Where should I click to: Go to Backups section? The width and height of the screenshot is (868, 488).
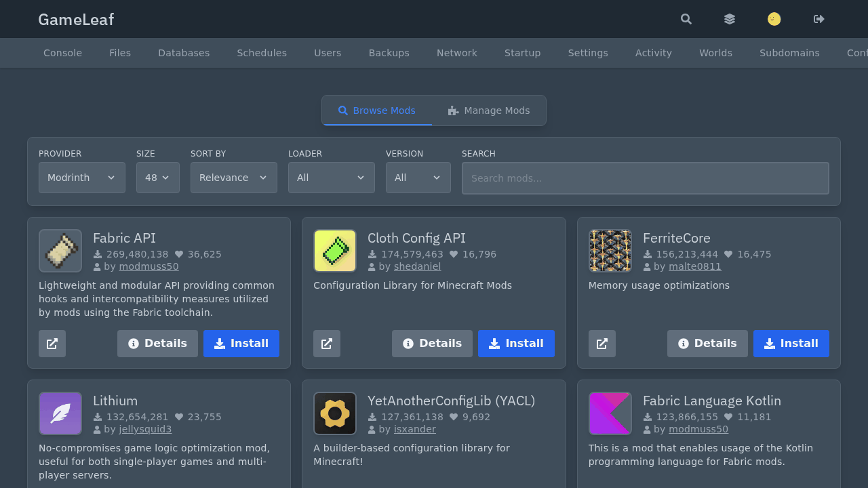point(389,53)
